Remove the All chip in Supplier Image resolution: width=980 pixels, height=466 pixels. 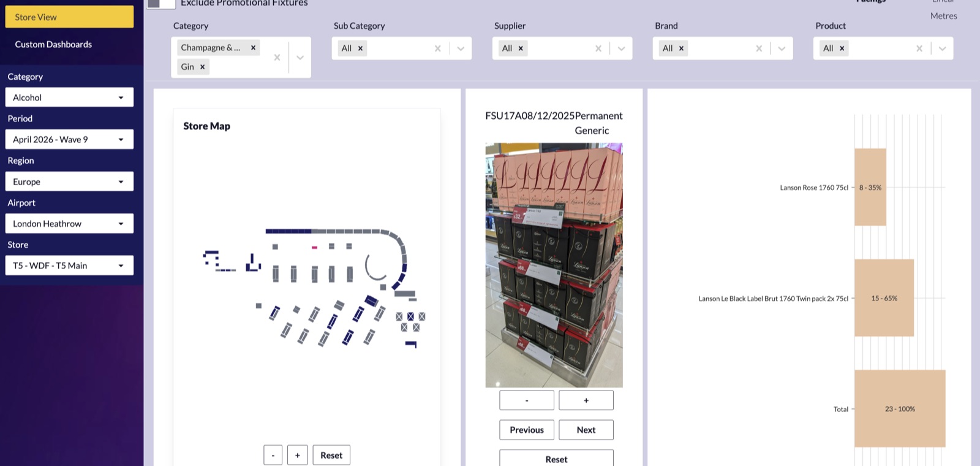tap(521, 48)
